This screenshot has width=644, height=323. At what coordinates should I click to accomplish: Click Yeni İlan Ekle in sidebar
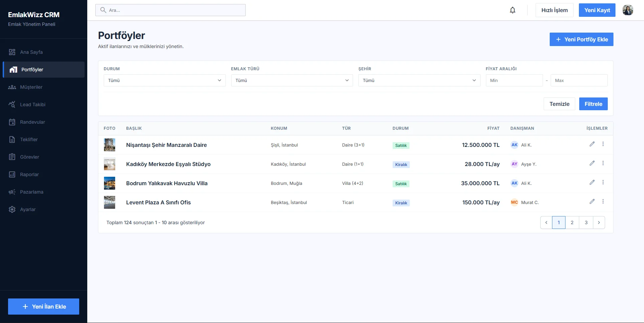pyautogui.click(x=44, y=307)
